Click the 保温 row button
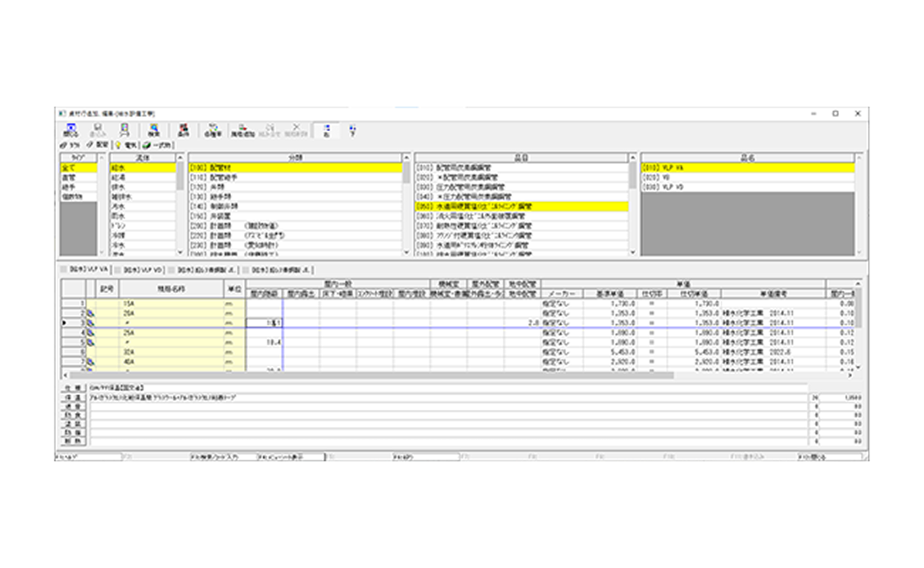 pos(71,397)
